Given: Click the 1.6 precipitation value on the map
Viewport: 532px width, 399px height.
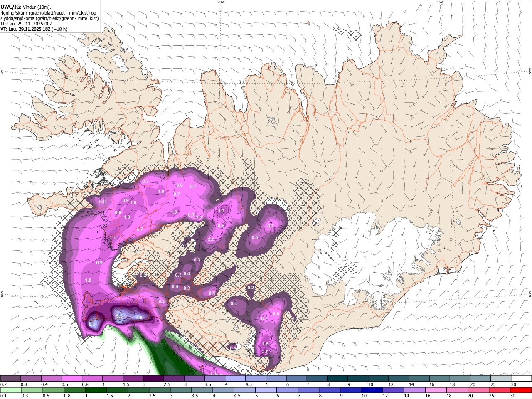Looking at the screenshot, I should (x=265, y=344).
